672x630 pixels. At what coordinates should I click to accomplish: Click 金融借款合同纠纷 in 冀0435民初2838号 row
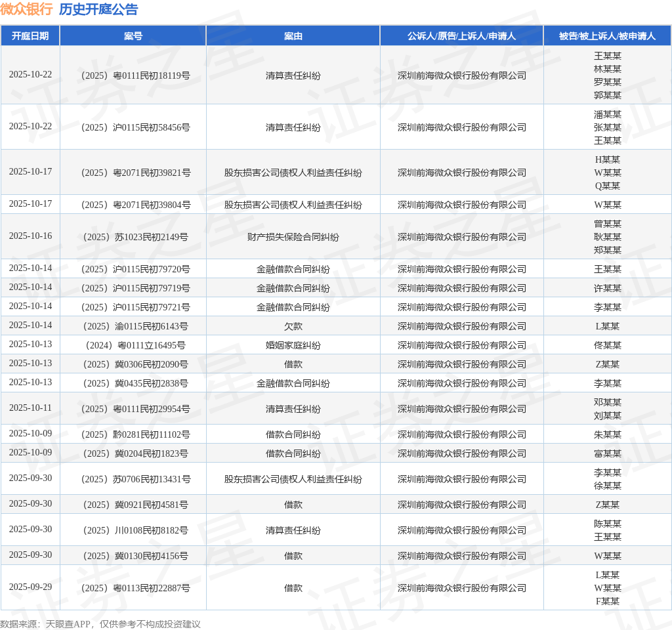click(293, 383)
